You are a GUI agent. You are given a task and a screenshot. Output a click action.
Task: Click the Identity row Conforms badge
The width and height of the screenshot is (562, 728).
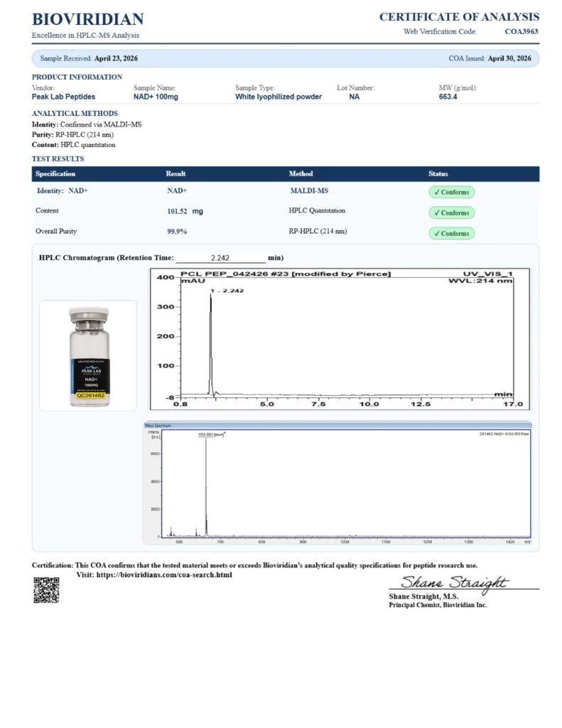(x=451, y=192)
